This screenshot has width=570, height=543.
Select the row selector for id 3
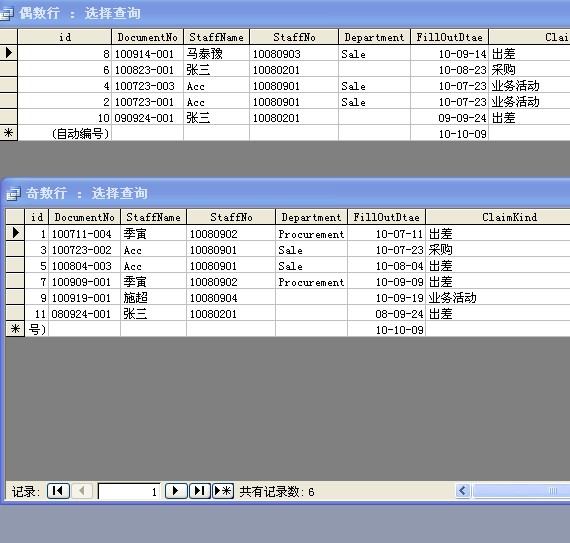[x=15, y=249]
